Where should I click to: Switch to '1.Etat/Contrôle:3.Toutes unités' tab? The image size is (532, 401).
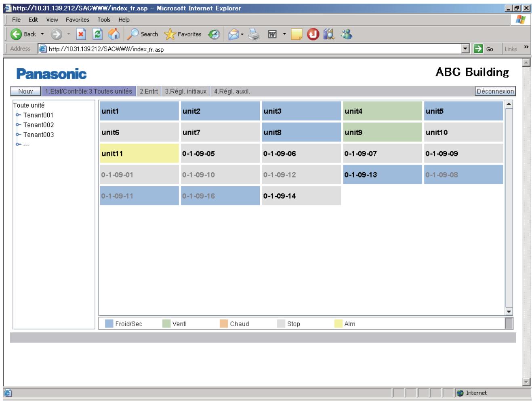[89, 91]
